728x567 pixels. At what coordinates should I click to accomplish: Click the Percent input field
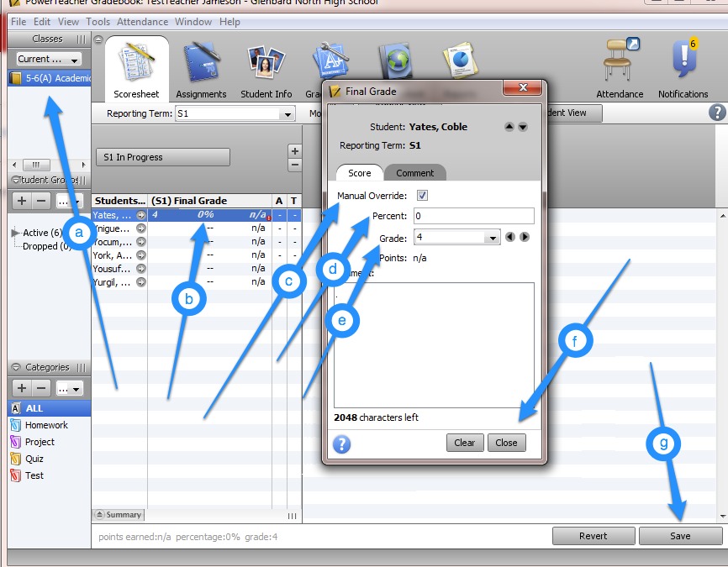coord(473,216)
